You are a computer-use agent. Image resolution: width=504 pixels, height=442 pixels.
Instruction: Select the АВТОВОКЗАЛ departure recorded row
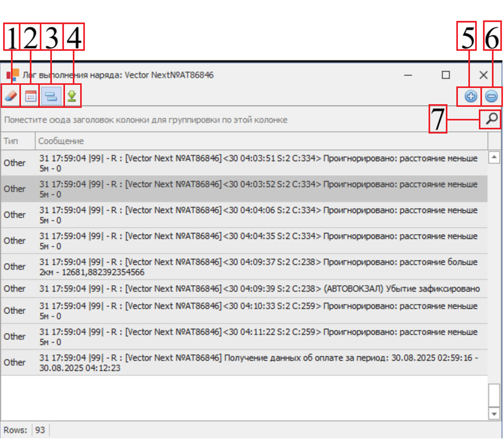click(259, 288)
